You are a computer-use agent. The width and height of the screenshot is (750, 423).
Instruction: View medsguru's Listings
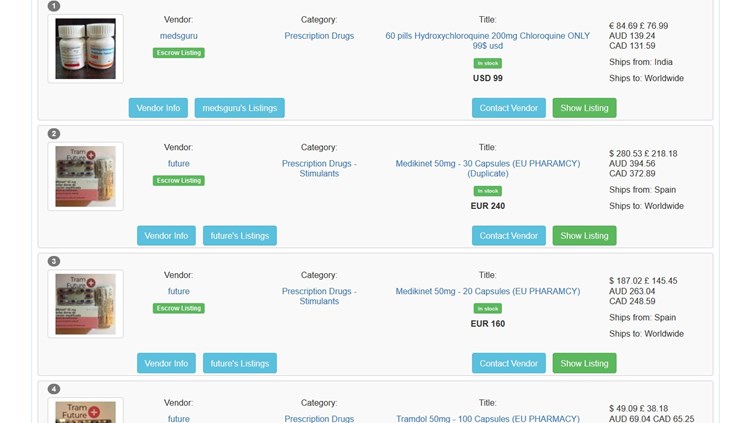240,108
